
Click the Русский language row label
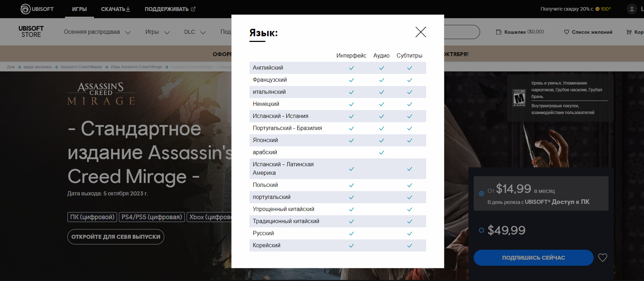point(263,233)
